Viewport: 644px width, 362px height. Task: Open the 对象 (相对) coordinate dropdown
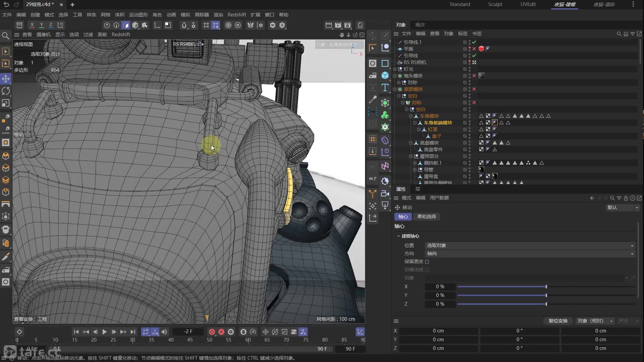(x=595, y=321)
